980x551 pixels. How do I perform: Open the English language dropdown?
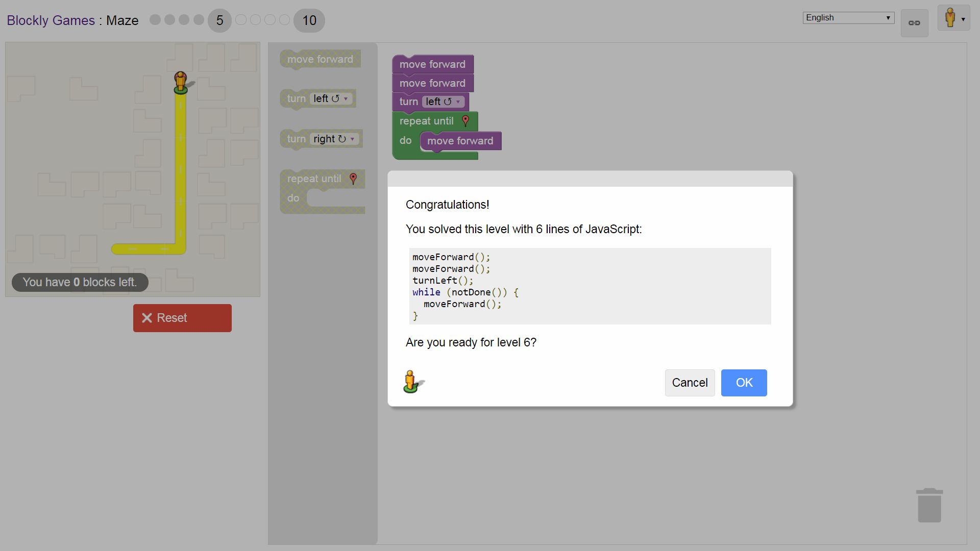click(x=847, y=17)
